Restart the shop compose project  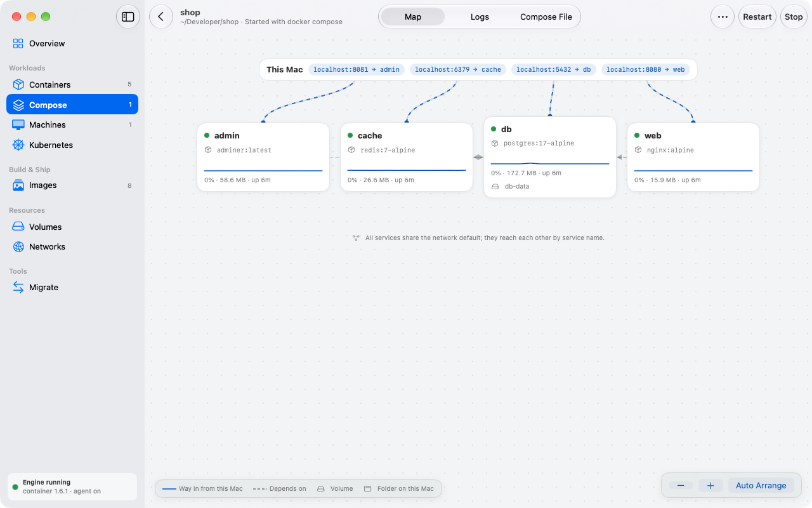pos(757,17)
